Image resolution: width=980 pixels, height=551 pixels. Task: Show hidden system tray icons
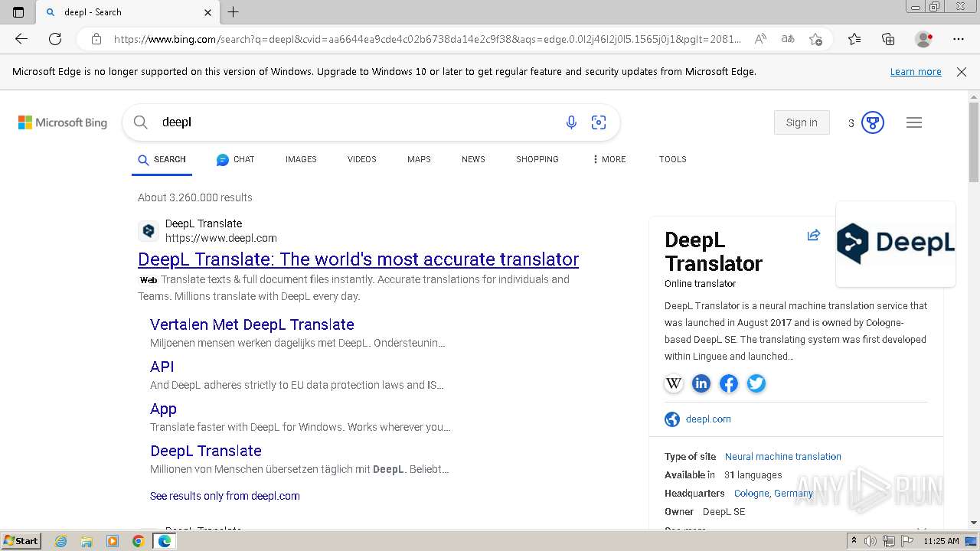[x=854, y=541]
